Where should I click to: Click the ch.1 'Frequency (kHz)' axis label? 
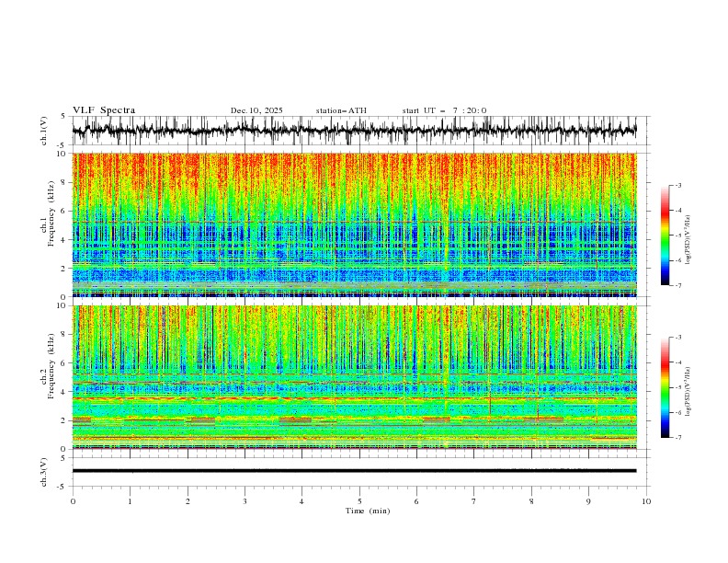click(x=51, y=214)
